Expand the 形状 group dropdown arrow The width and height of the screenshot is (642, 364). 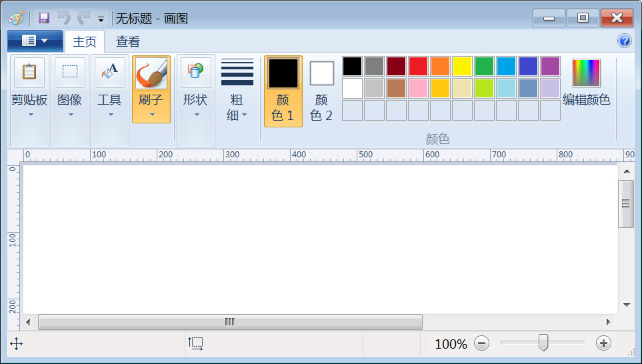point(197,115)
